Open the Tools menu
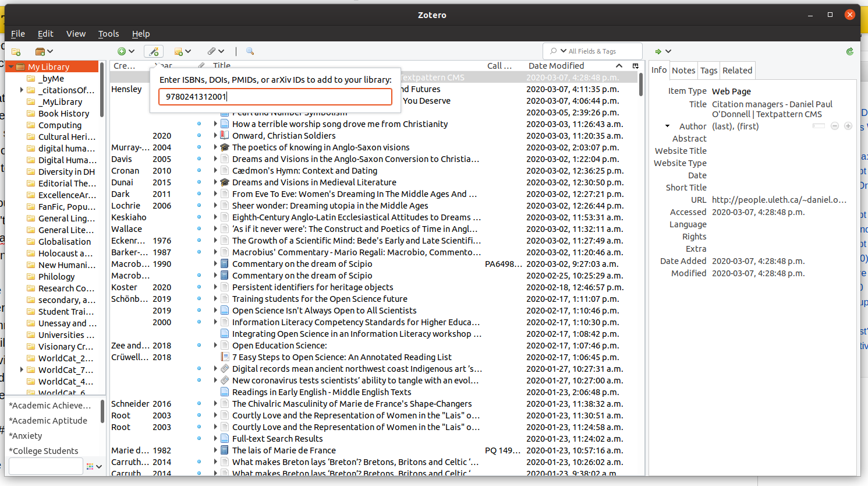The height and width of the screenshot is (486, 868). (108, 34)
